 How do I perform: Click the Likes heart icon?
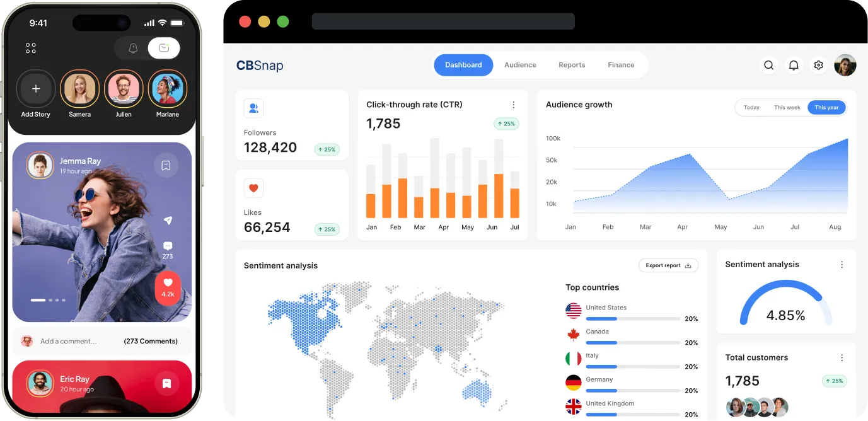click(x=253, y=188)
